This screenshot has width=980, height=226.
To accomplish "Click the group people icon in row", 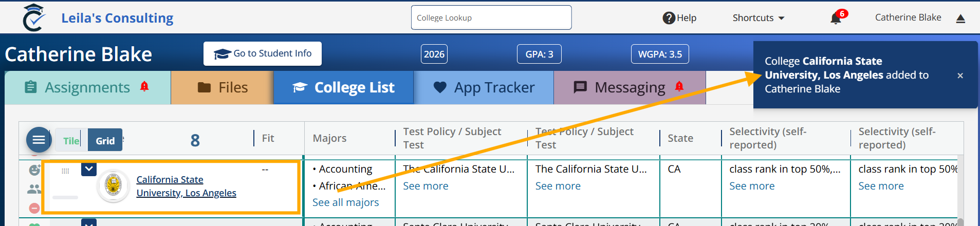I will pos(34,189).
